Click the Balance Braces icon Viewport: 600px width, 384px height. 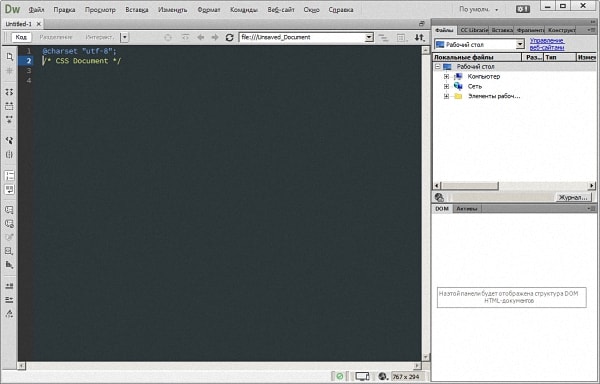9,155
